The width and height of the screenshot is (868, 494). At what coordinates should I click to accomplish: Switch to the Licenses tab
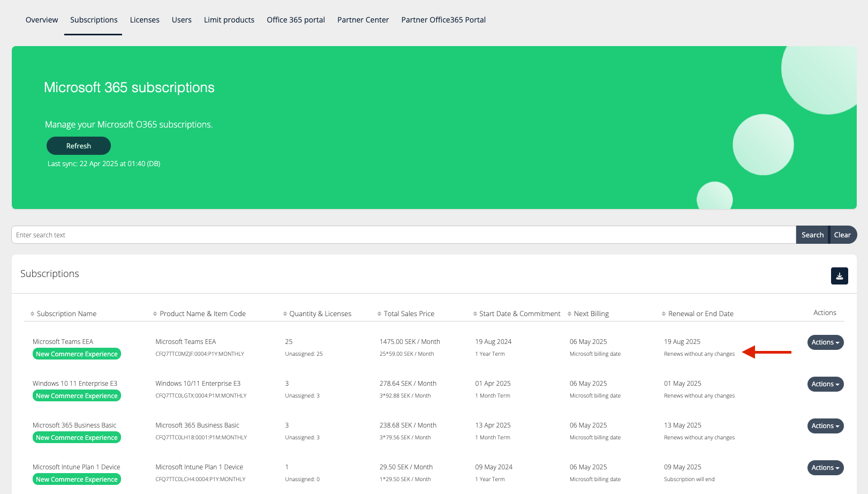pyautogui.click(x=145, y=20)
